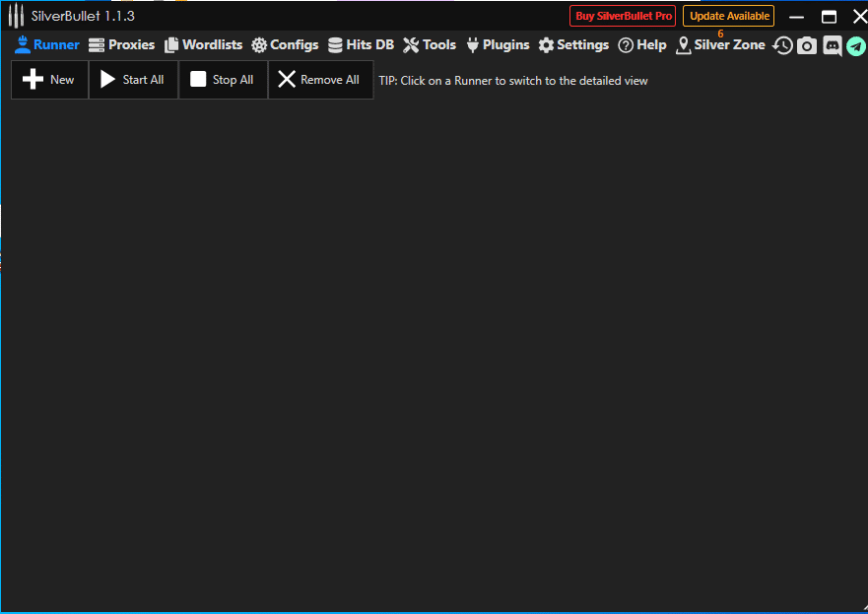Stop All runners

coord(223,80)
